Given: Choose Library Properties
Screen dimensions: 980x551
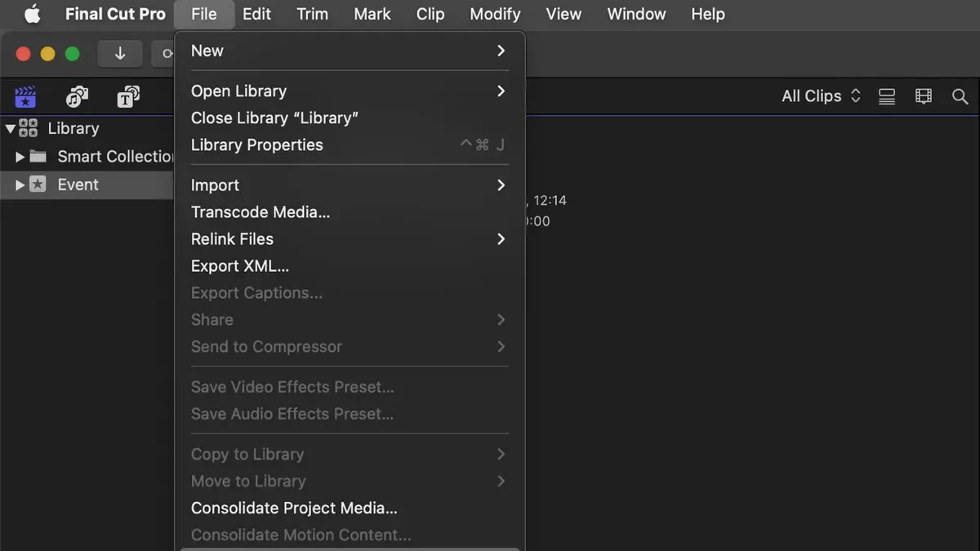Looking at the screenshot, I should 350,144.
